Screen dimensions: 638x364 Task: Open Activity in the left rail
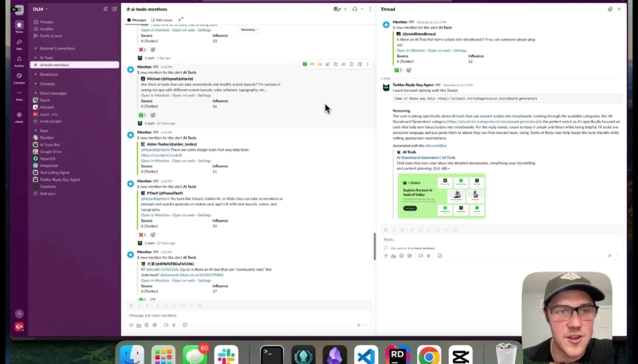coord(19,61)
